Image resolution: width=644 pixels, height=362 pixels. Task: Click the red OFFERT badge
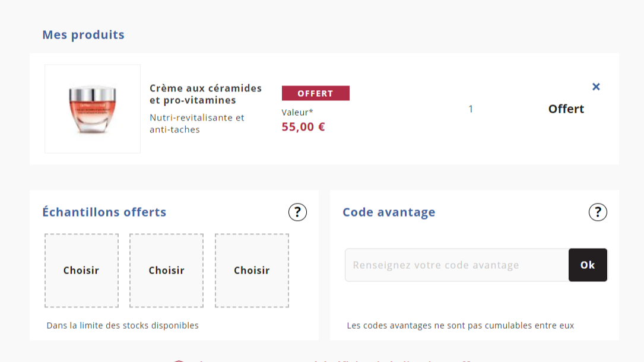click(x=315, y=93)
